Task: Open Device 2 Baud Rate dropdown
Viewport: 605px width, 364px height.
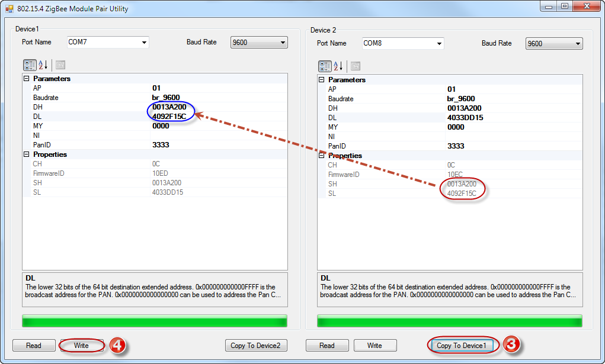Action: 554,44
